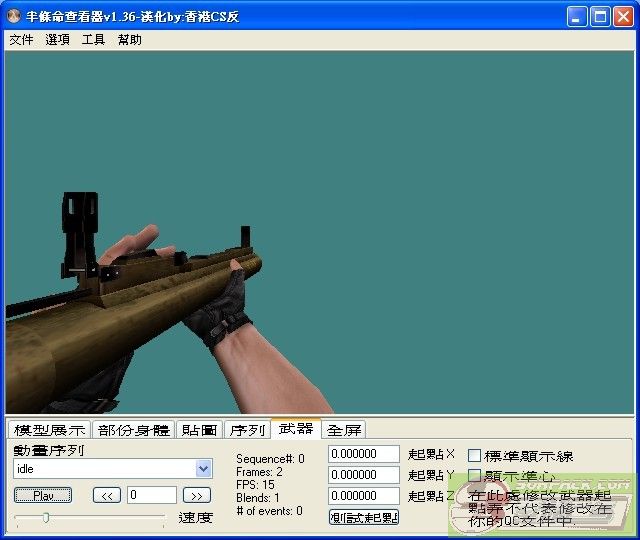This screenshot has width=640, height=540.
Task: Click the 起點X value field
Action: (x=364, y=454)
